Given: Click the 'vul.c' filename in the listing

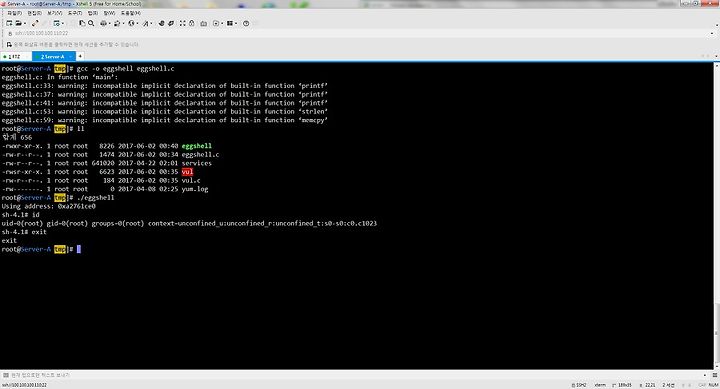Looking at the screenshot, I should 191,180.
